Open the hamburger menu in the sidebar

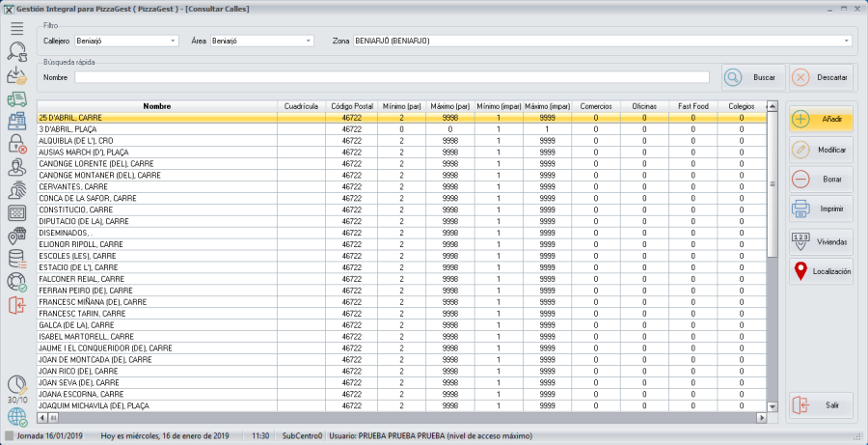(x=16, y=27)
